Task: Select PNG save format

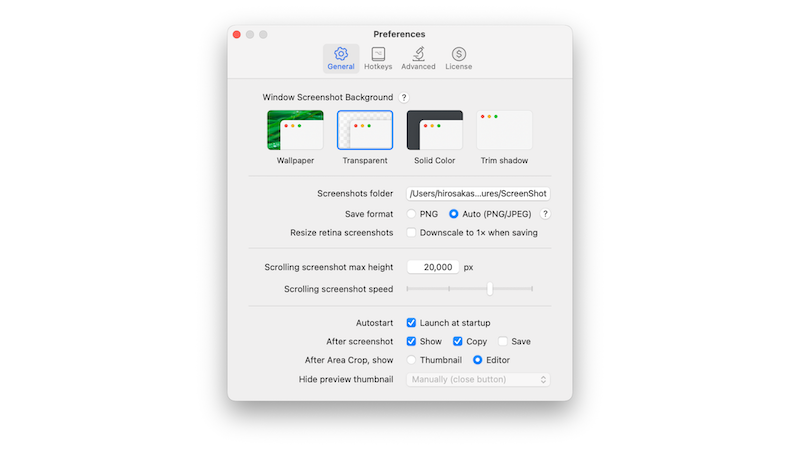Action: pyautogui.click(x=412, y=214)
